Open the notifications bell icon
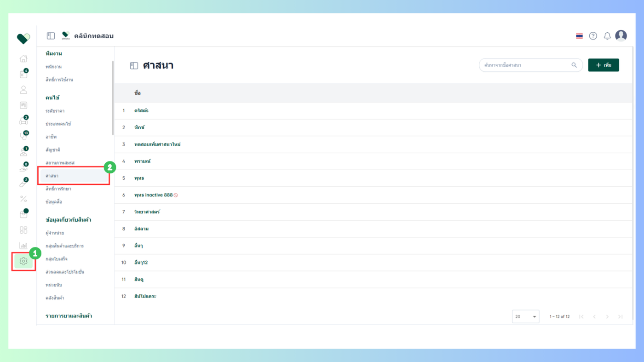The height and width of the screenshot is (362, 644). click(607, 36)
